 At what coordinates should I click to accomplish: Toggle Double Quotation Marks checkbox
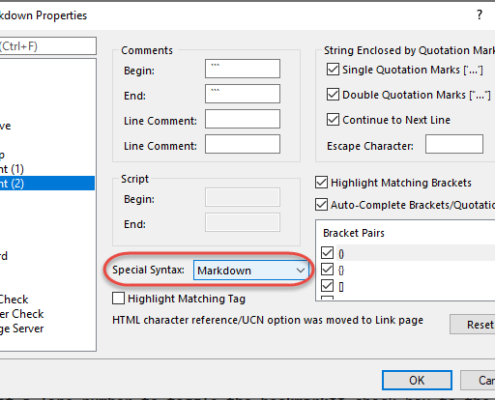click(333, 95)
